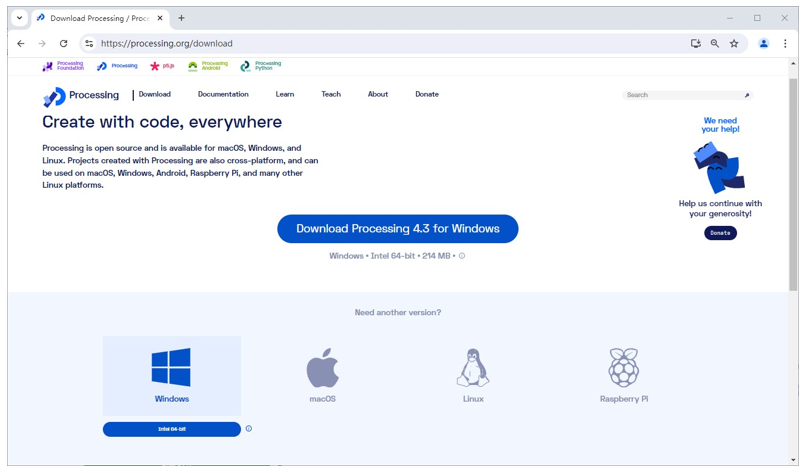
Task: Click the dark Donate button in sidebar
Action: pyautogui.click(x=720, y=233)
